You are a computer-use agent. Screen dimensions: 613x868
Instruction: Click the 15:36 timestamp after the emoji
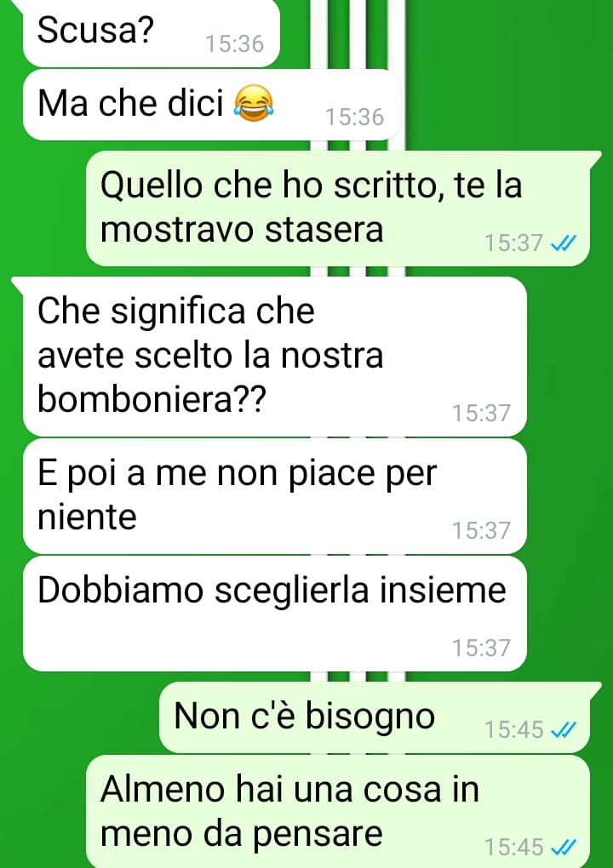coord(354,117)
